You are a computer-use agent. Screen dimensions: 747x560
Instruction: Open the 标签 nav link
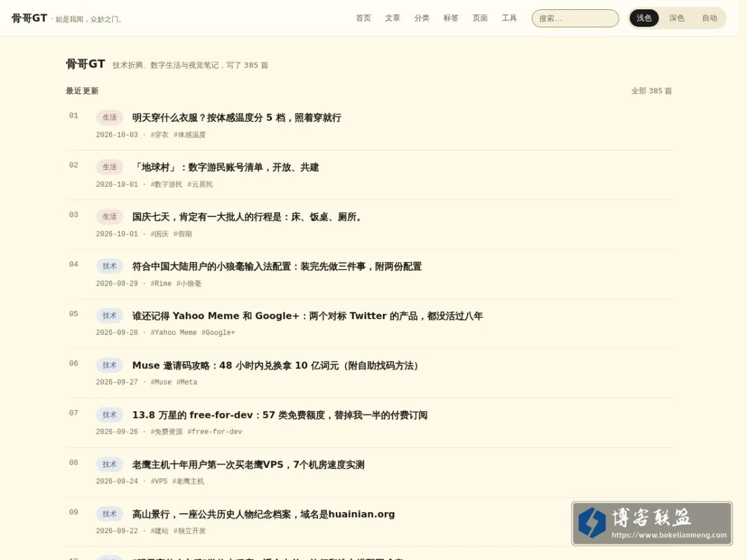(x=451, y=18)
